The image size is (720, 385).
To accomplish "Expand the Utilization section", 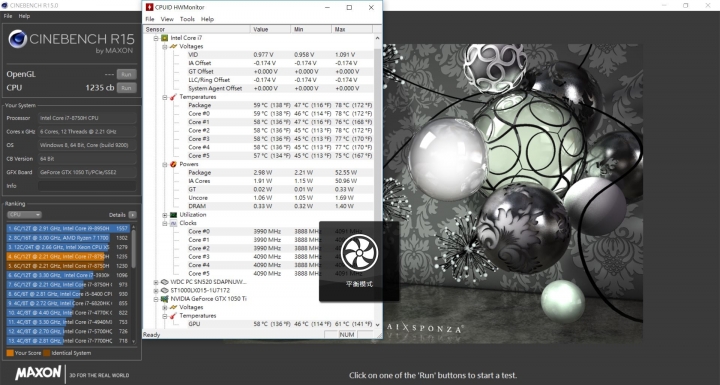I will coord(165,215).
